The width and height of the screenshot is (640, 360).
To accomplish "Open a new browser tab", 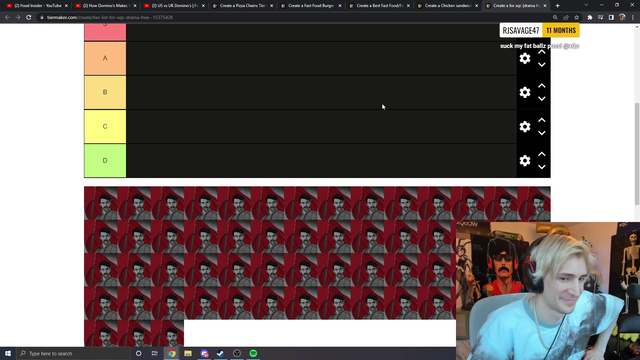I will pos(558,6).
